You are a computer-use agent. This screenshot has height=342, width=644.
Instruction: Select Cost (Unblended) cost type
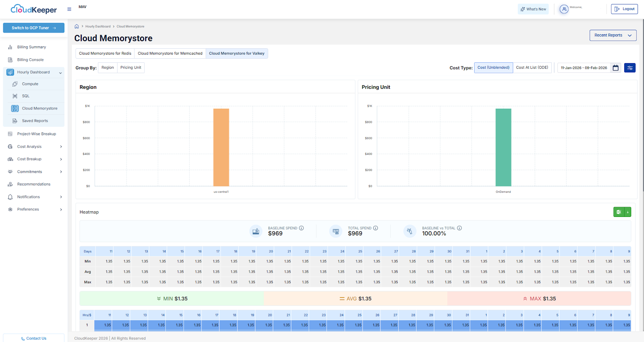(x=493, y=68)
